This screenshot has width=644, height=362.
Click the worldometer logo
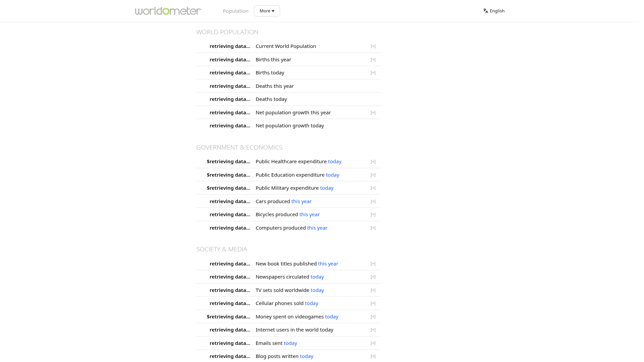168,11
